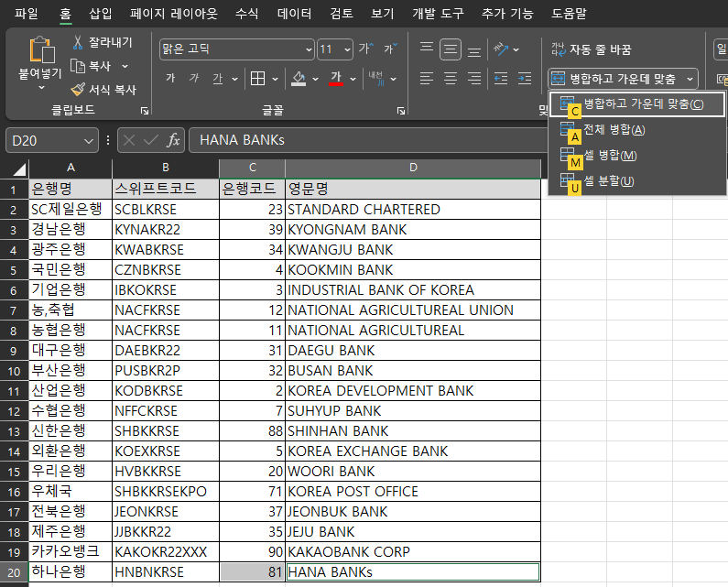Switch to 페이지 레이아웃 tab
728x587 pixels.
(174, 14)
